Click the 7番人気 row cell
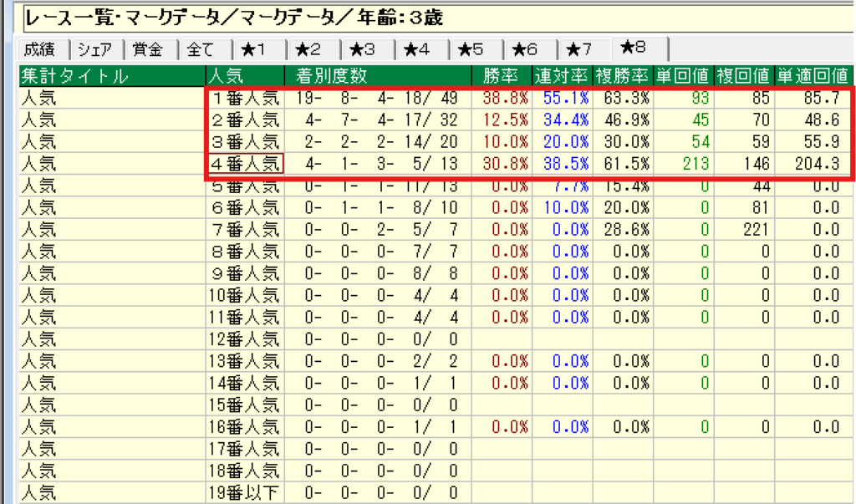This screenshot has height=504, width=856. [246, 229]
